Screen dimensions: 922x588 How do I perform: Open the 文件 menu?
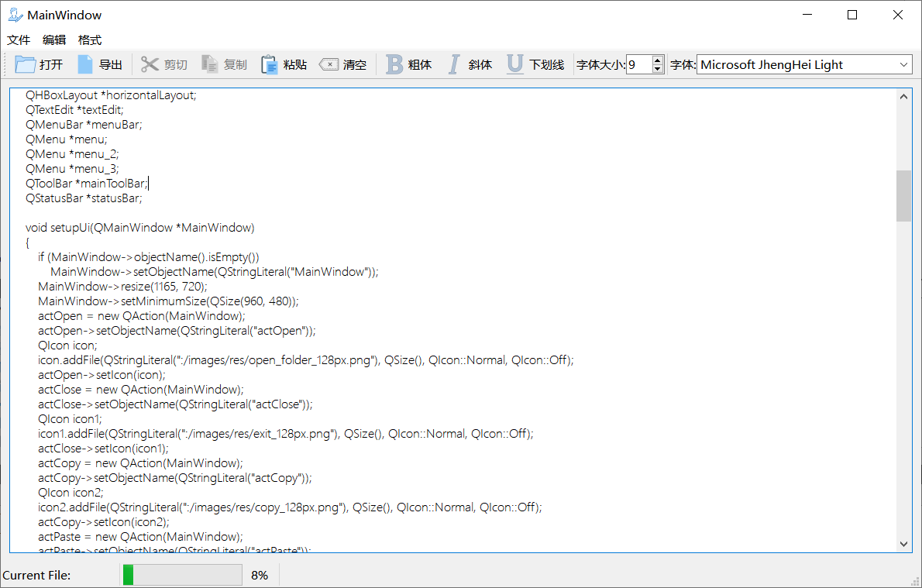coord(19,40)
